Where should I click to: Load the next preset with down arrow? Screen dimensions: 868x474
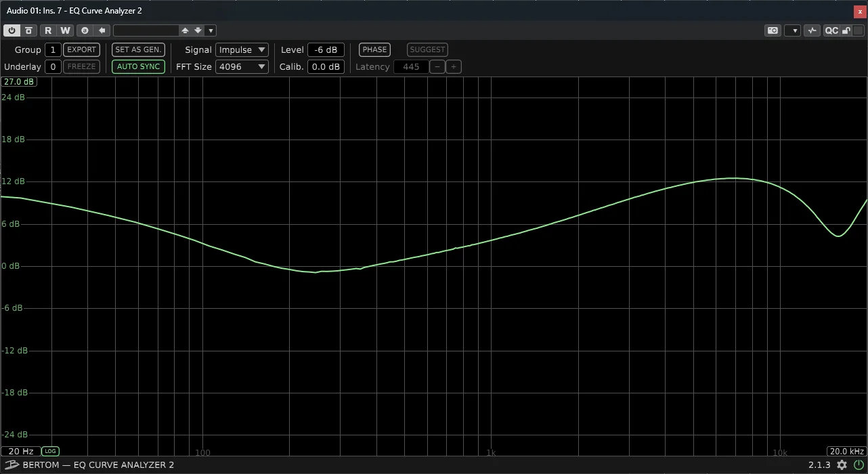coord(198,30)
